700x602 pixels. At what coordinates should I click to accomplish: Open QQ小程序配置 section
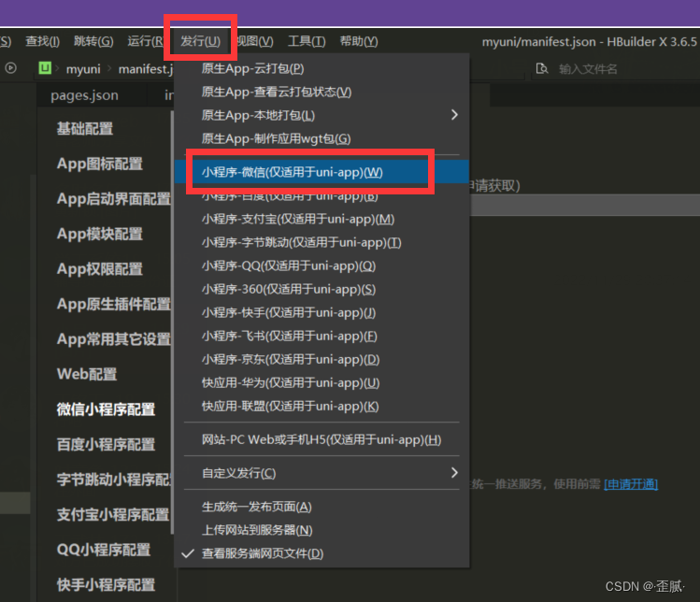pos(104,550)
